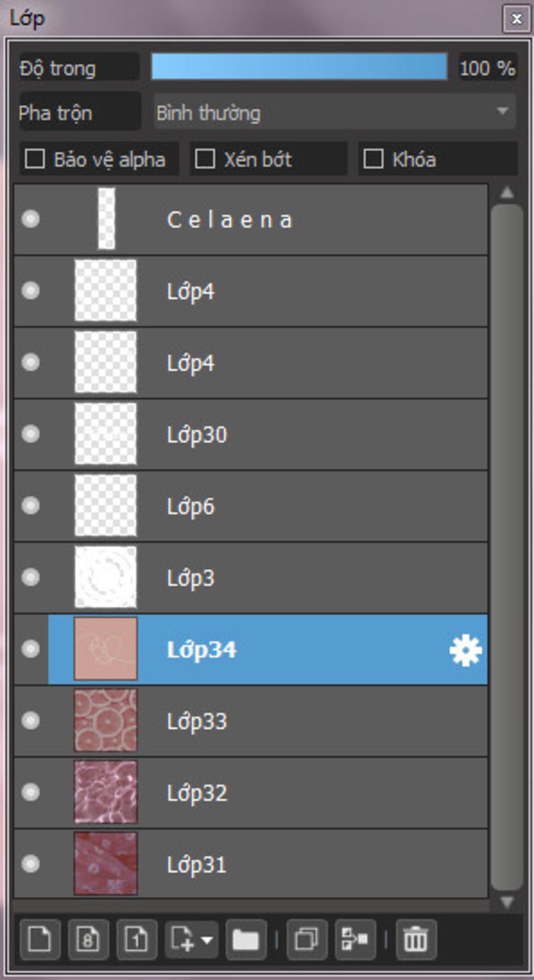
Task: Toggle visibility of Lớp33 layer
Action: [x=30, y=720]
